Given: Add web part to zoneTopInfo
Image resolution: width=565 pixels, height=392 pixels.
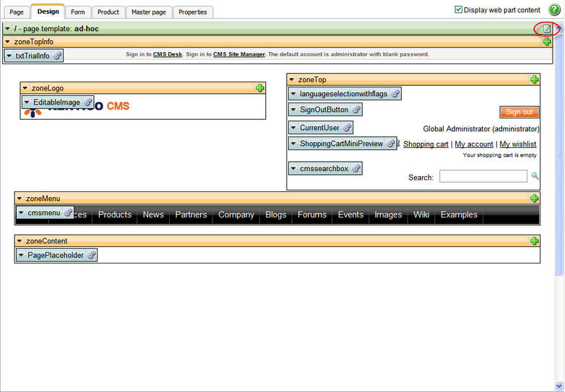Looking at the screenshot, I should coord(547,42).
